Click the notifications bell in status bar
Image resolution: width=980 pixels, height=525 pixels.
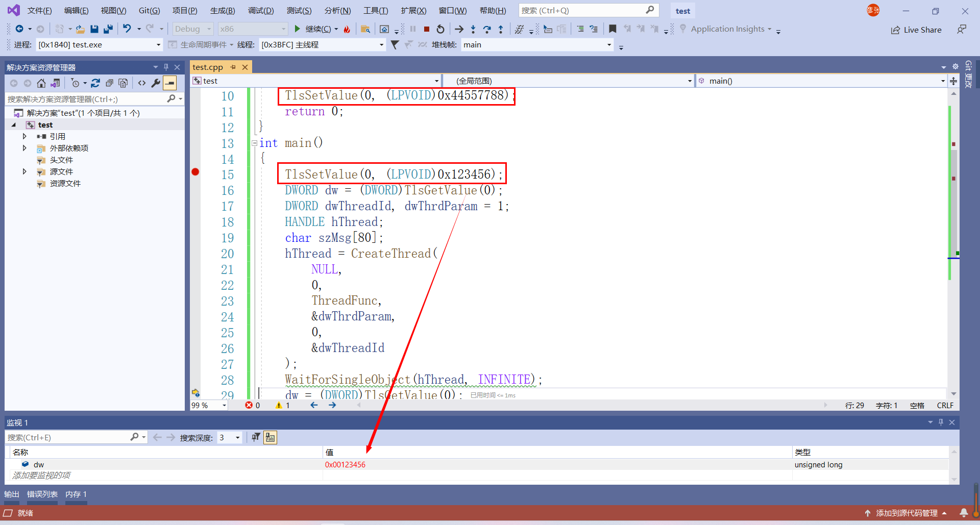964,513
